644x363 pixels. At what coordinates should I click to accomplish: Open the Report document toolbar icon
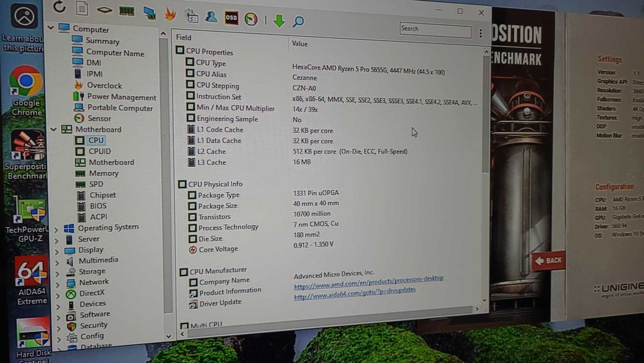pos(82,8)
